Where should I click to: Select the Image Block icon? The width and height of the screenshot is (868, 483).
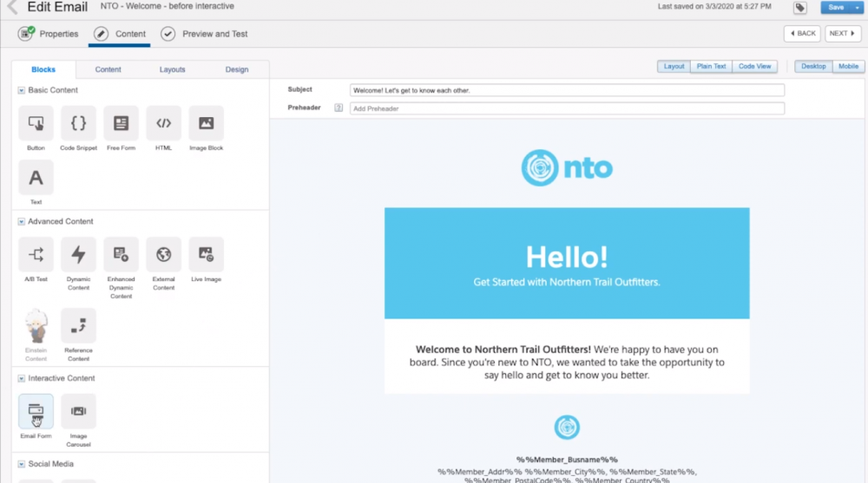tap(207, 123)
